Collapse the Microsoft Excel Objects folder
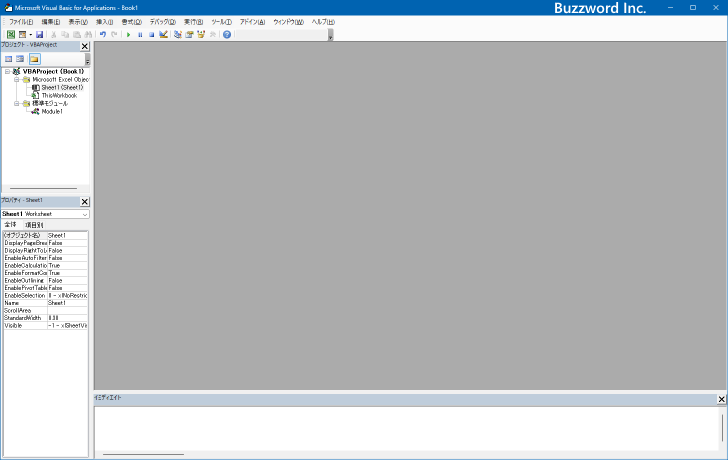 [x=17, y=79]
